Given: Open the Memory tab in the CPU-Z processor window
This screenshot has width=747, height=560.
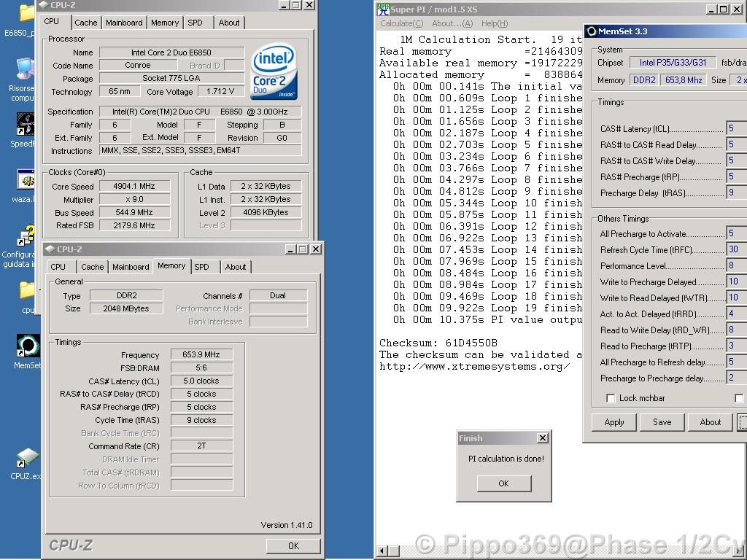Looking at the screenshot, I should tap(165, 23).
